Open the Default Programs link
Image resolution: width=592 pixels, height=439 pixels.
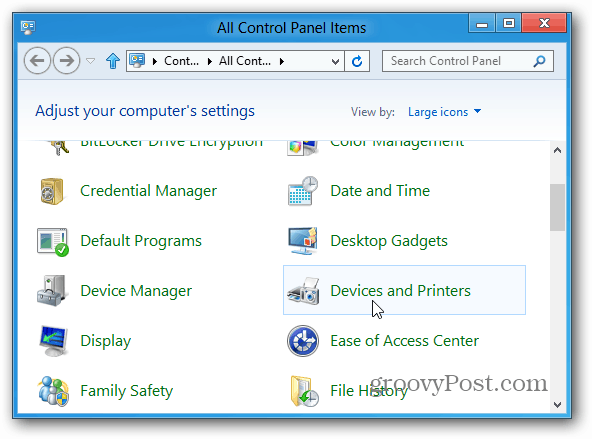(x=141, y=241)
